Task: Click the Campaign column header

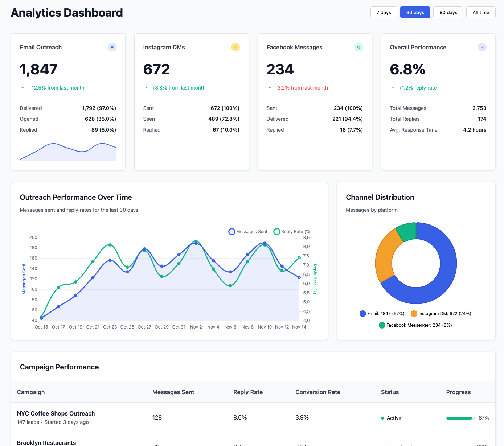Action: (31, 392)
